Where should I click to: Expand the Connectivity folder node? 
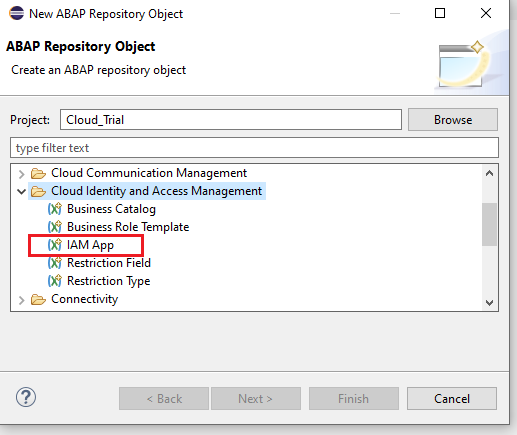22,300
